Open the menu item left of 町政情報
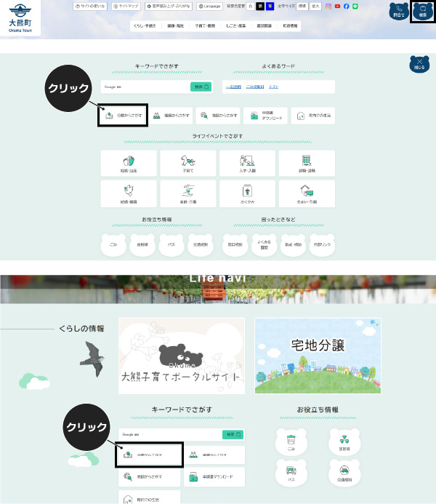The height and width of the screenshot is (504, 436). [264, 25]
